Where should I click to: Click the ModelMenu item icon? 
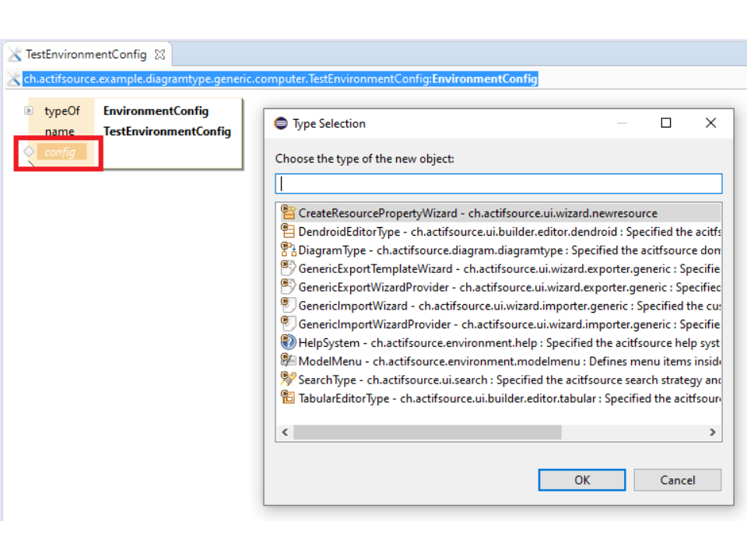[288, 361]
